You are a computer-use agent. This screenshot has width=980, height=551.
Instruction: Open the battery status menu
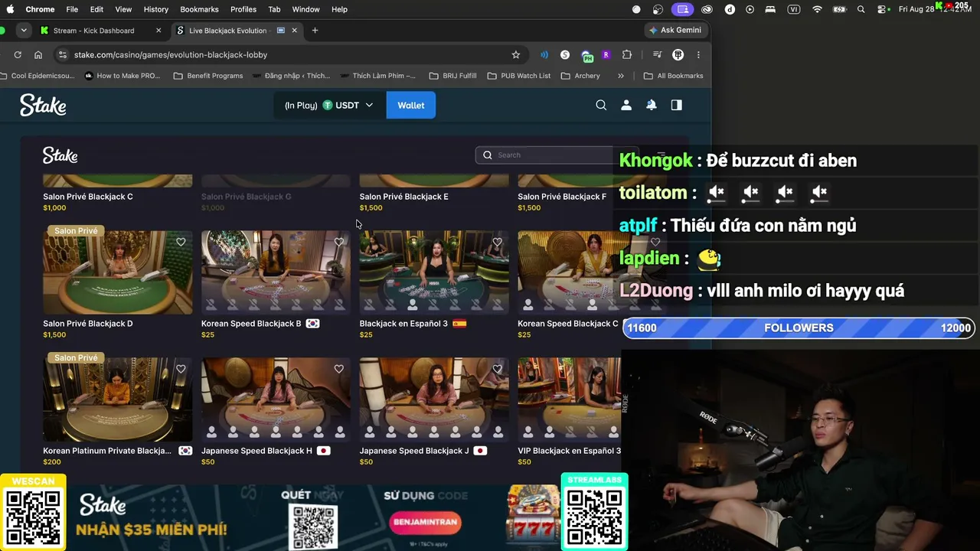pyautogui.click(x=839, y=9)
